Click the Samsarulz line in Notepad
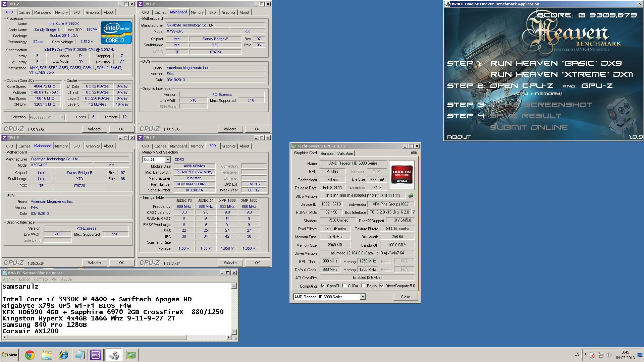The width and height of the screenshot is (644, 362). click(20, 287)
